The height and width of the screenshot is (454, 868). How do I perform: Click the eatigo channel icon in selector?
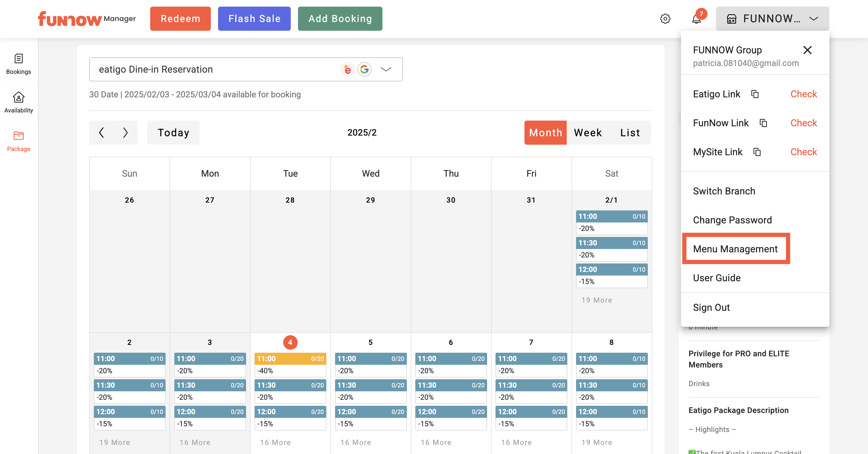347,69
